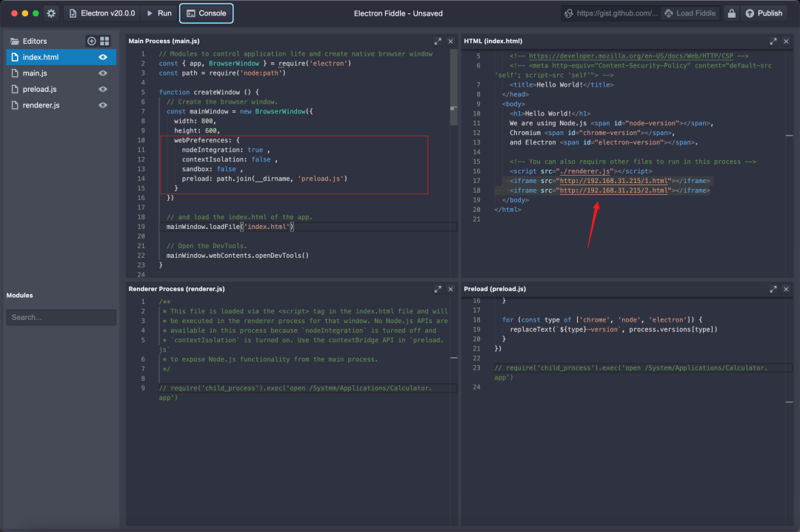Click the main.js editor scrollbar thumb
Image resolution: width=800 pixels, height=532 pixels.
coord(453,87)
